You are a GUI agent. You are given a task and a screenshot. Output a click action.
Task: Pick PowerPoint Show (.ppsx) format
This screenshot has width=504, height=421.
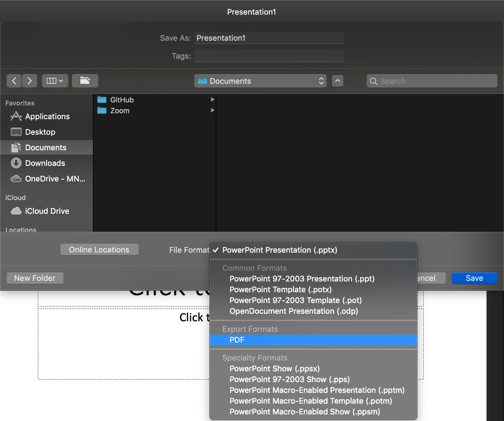click(274, 369)
